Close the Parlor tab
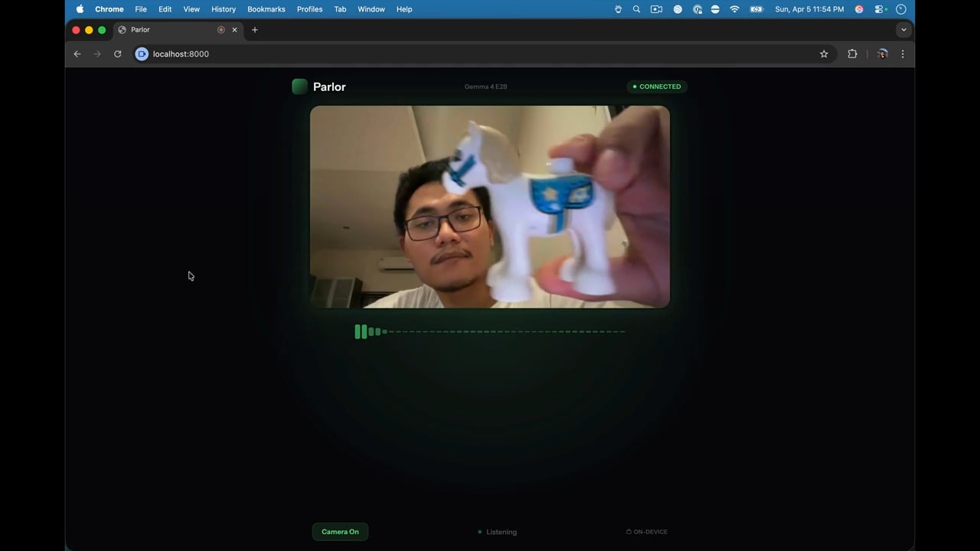Screen dimensions: 980x551 point(234,30)
